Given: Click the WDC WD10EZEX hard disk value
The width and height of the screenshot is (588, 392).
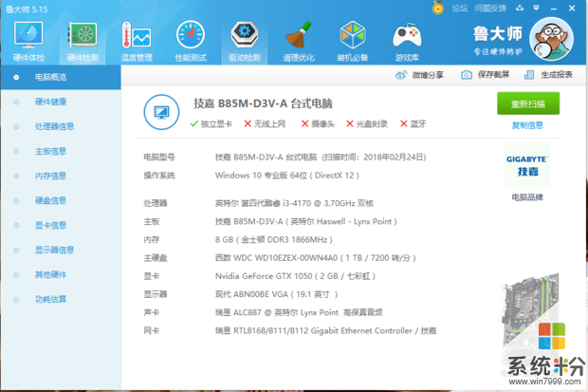Looking at the screenshot, I should click(316, 258).
